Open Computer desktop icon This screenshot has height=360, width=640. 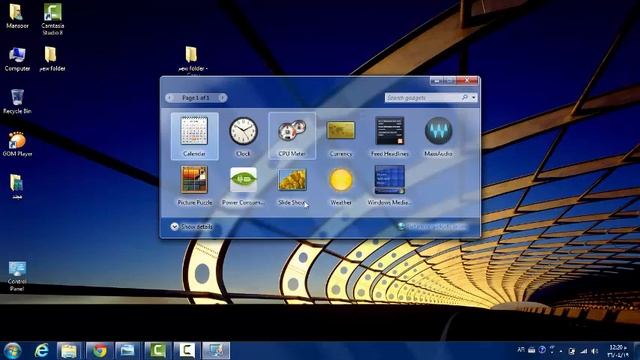point(17,60)
